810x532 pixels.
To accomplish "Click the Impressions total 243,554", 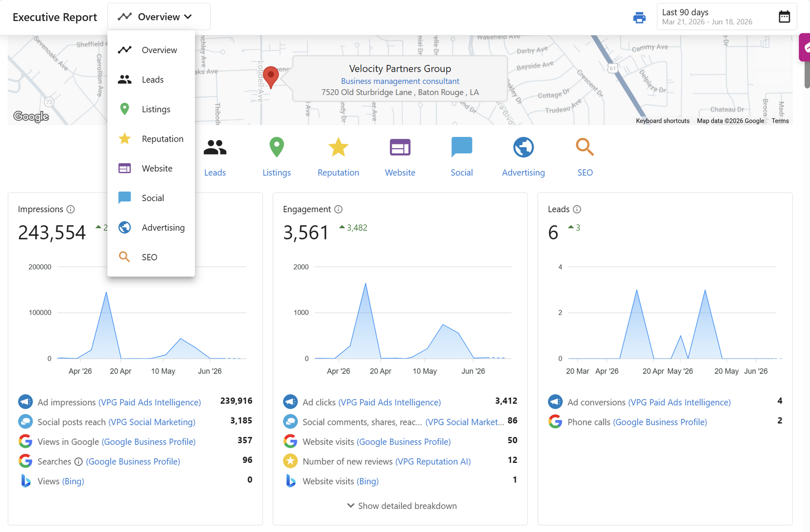I will tap(52, 233).
